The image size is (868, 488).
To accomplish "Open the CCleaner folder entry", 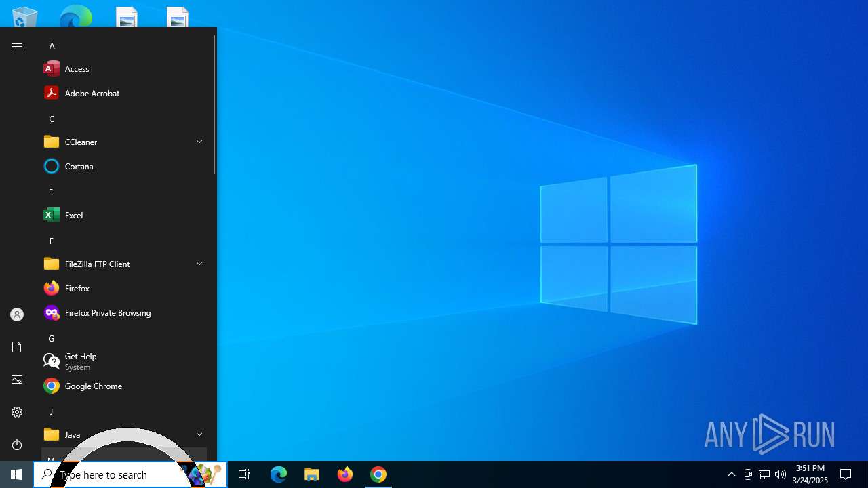I will tap(124, 142).
